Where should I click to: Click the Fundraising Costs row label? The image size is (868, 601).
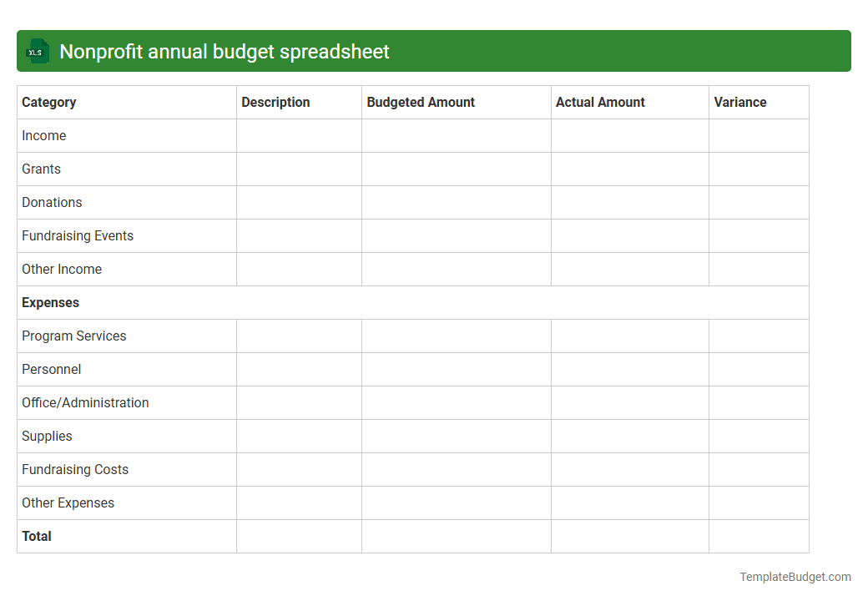[75, 469]
